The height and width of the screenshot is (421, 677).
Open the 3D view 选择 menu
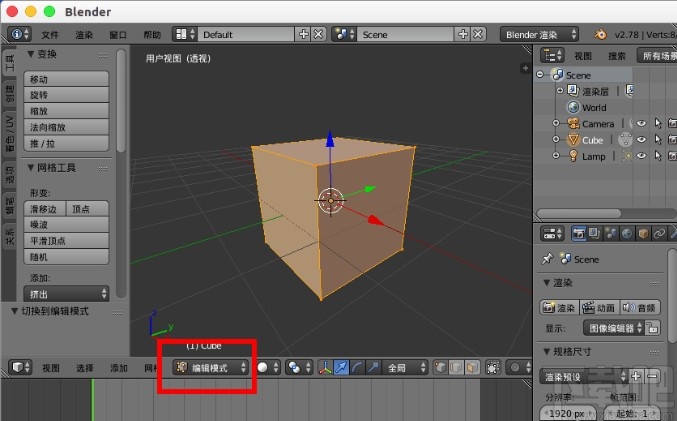click(85, 368)
